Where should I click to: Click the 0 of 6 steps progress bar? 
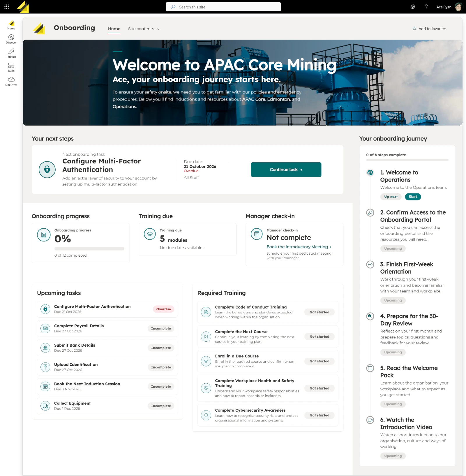[x=407, y=160]
